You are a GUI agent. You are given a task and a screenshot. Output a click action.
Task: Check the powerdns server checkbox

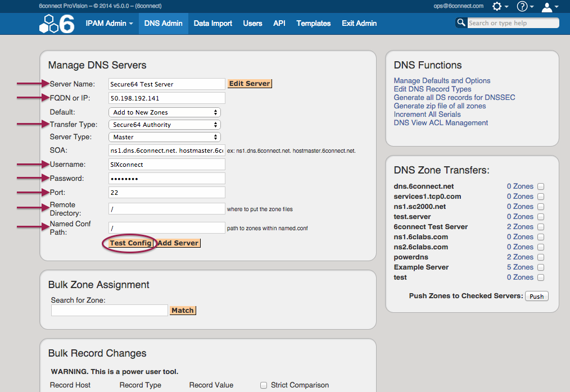[541, 257]
